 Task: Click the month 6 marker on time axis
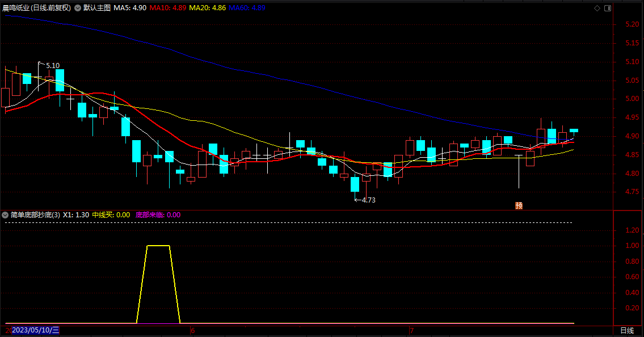click(x=192, y=330)
